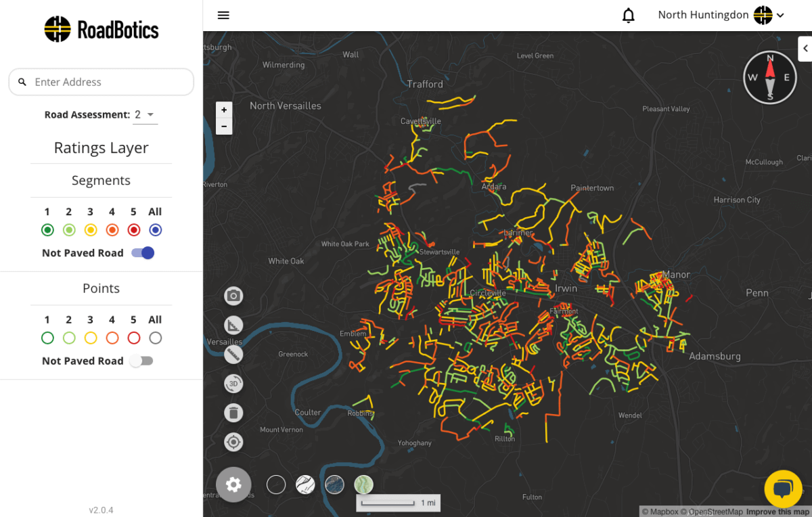
Task: Switch to the terrain basemap style
Action: 364,485
